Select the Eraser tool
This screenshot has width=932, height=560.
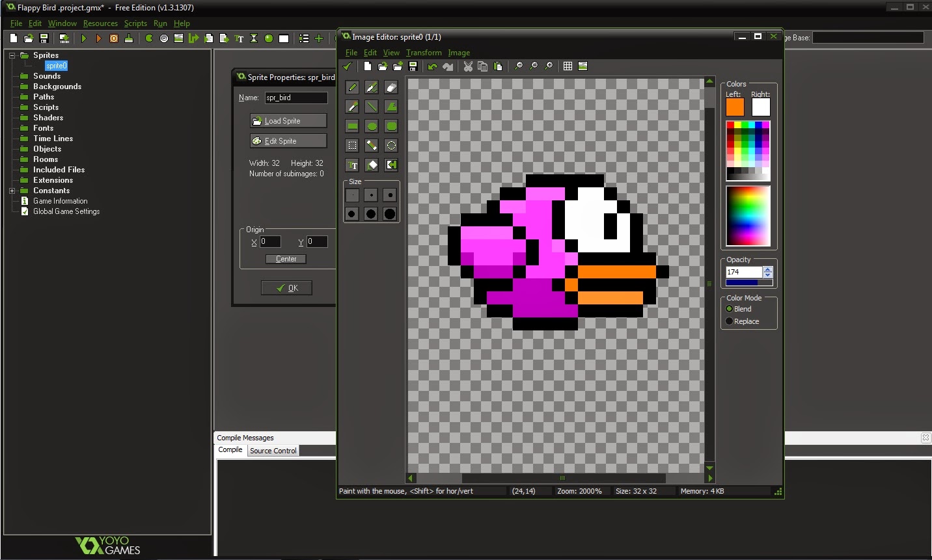click(391, 87)
